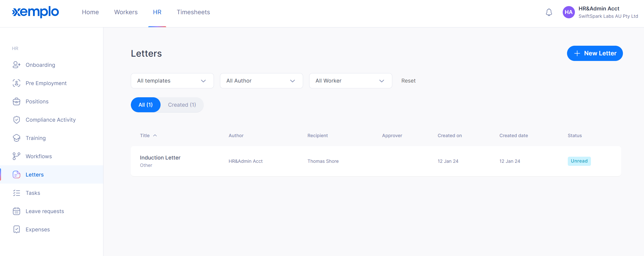Click the Status column header
The height and width of the screenshot is (256, 644).
point(575,136)
